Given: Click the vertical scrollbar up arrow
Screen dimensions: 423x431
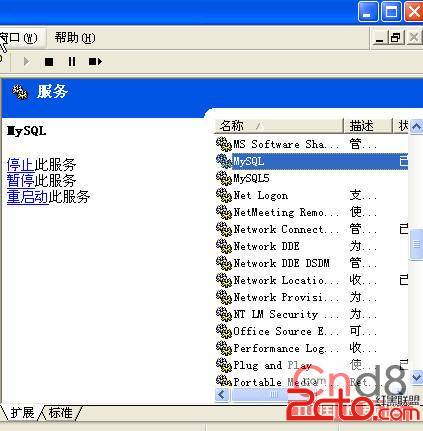Looking at the screenshot, I should (416, 126).
